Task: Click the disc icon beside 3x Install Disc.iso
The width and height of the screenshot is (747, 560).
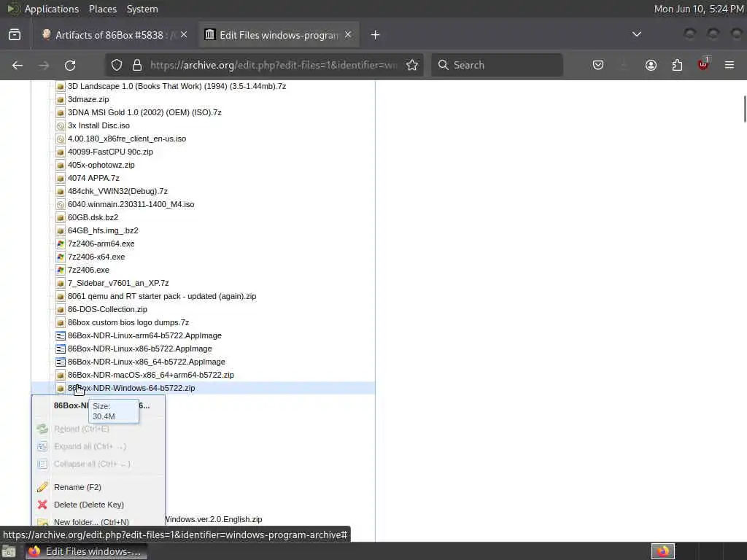Action: 60,125
